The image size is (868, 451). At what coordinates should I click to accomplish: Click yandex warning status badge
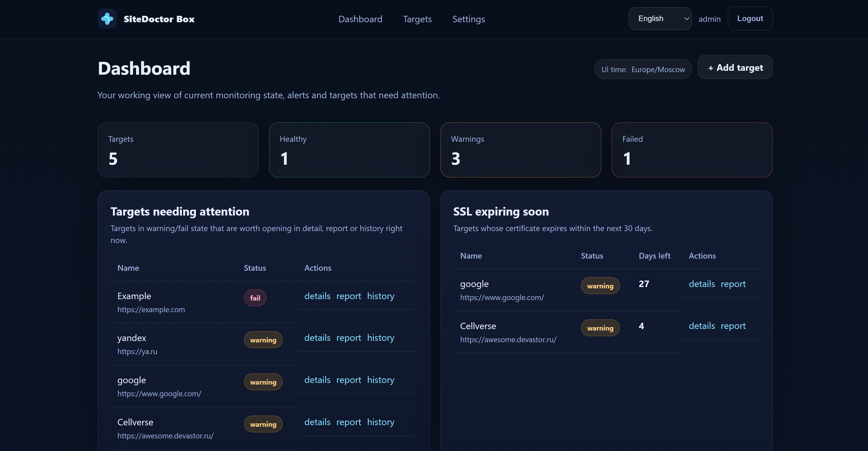pos(263,340)
